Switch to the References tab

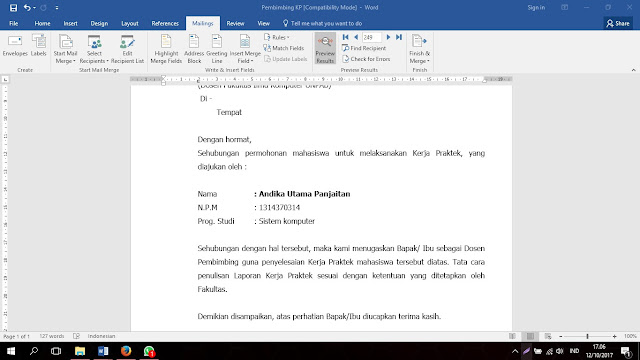click(165, 23)
